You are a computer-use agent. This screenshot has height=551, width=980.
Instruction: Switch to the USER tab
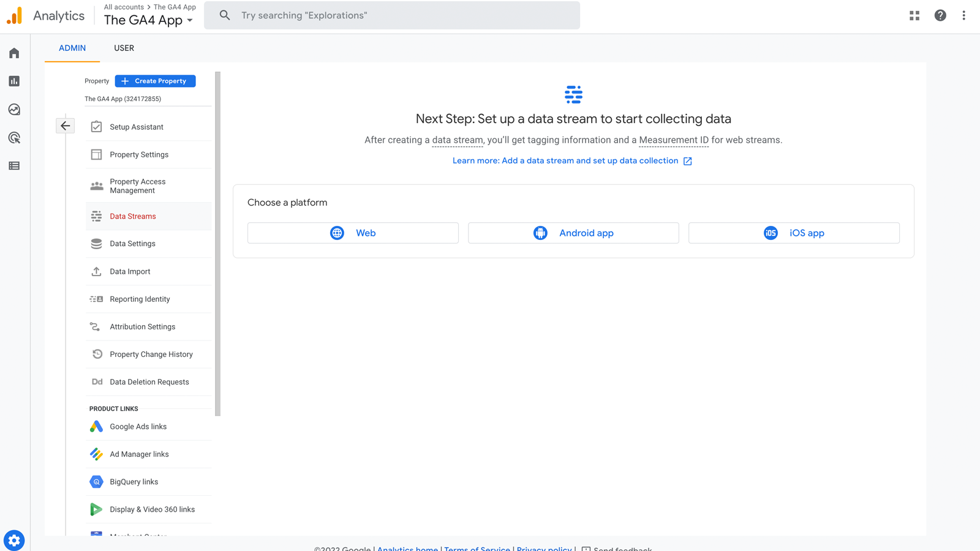pos(124,48)
